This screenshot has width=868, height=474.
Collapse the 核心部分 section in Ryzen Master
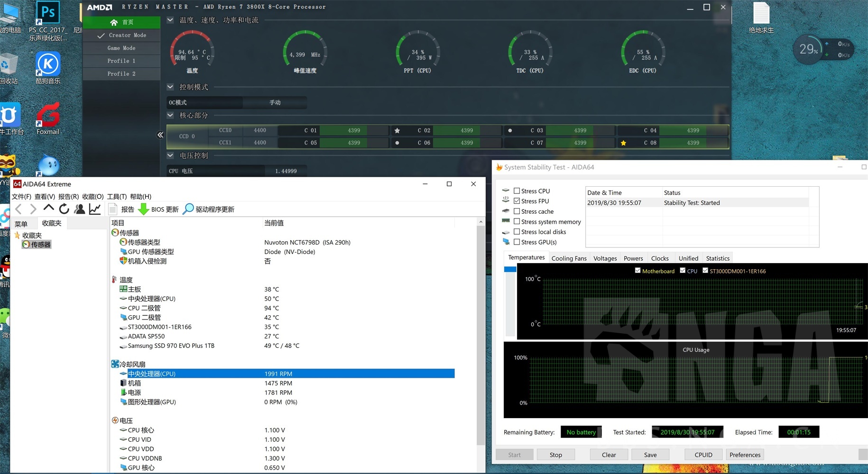click(170, 115)
